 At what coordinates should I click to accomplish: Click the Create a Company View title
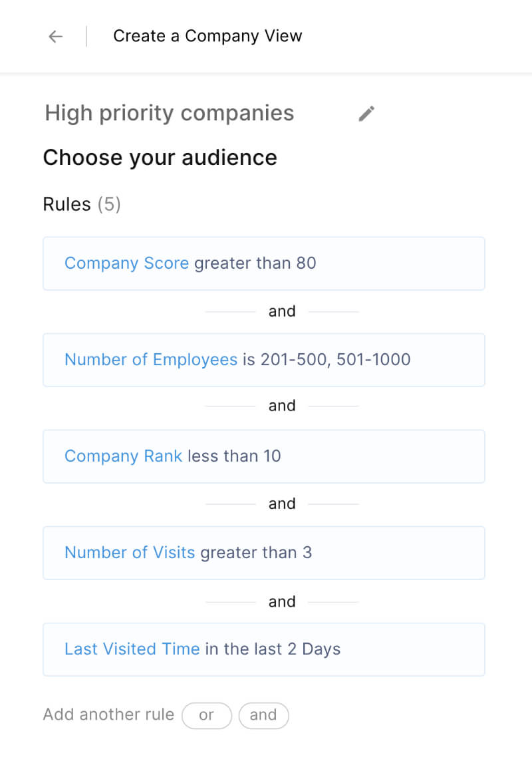[x=207, y=36]
